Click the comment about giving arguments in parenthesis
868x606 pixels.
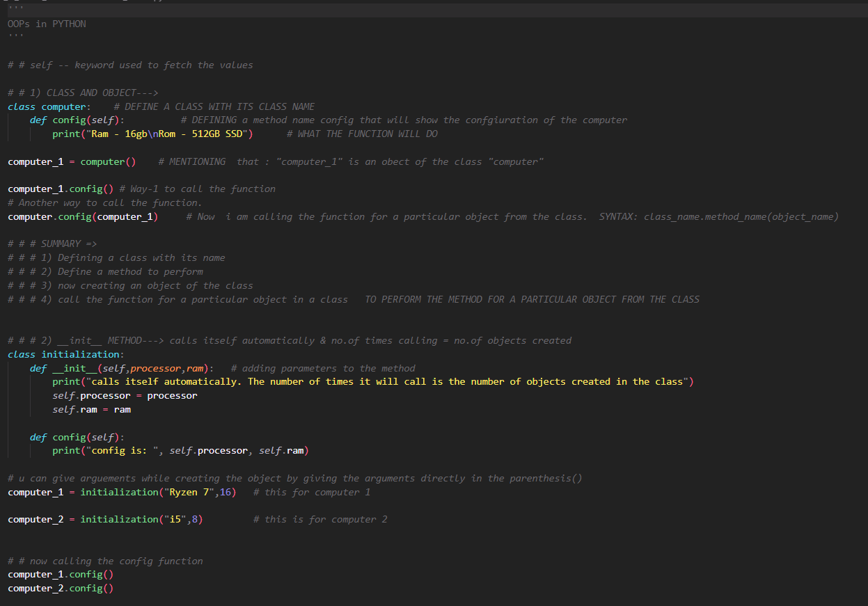click(230, 478)
